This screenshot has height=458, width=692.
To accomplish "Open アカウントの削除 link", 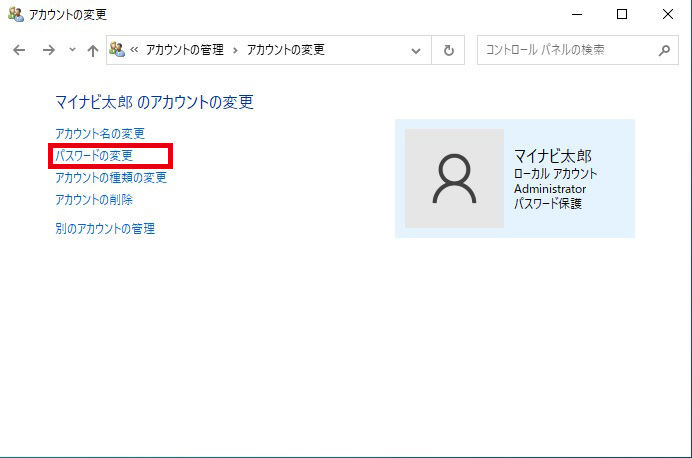I will click(94, 199).
